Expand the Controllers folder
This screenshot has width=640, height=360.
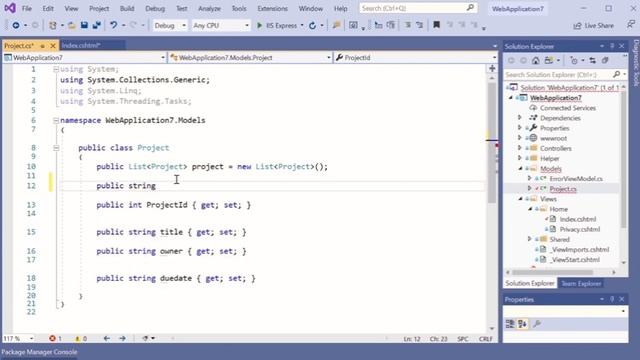(520, 148)
